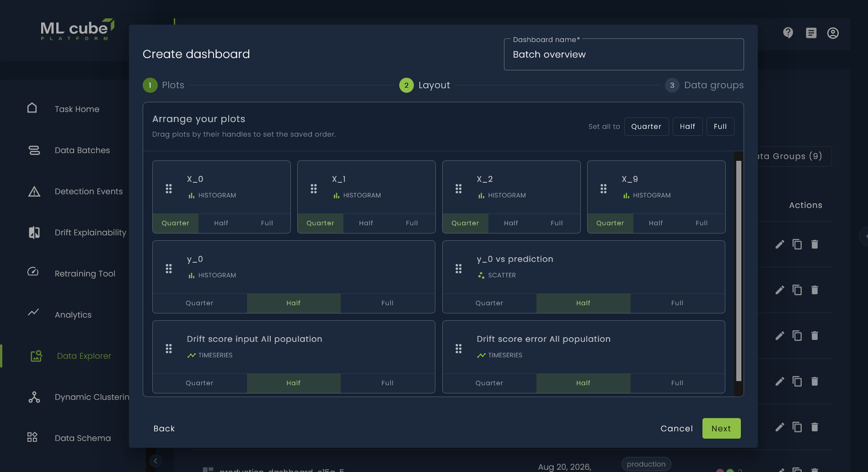
Task: Click the first row duplicate icon
Action: [x=797, y=244]
